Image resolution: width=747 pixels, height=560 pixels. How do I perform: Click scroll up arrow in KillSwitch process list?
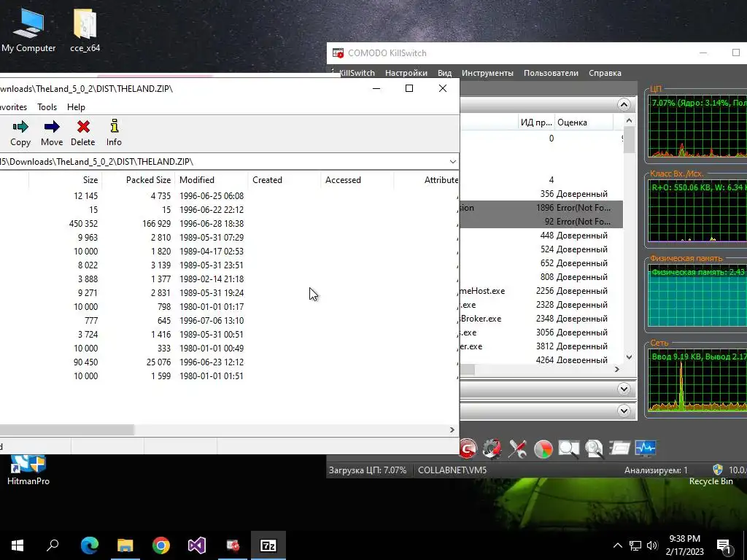[x=629, y=120]
